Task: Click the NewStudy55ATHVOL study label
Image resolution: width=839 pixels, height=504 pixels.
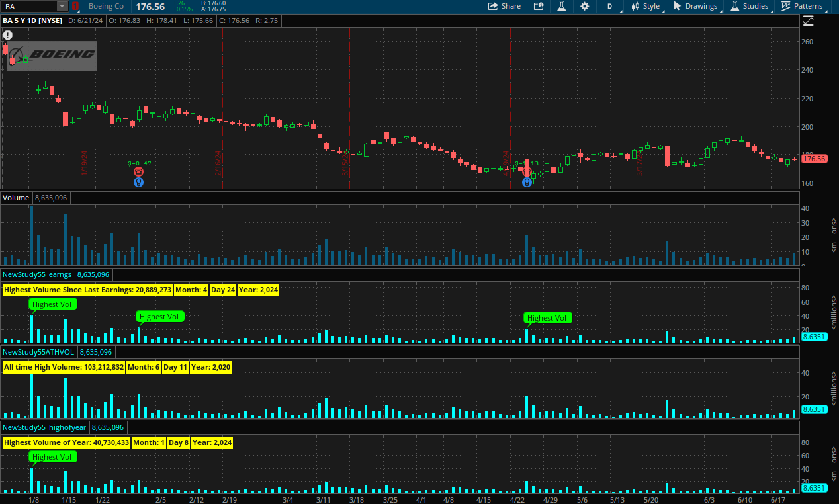Action: pyautogui.click(x=38, y=352)
